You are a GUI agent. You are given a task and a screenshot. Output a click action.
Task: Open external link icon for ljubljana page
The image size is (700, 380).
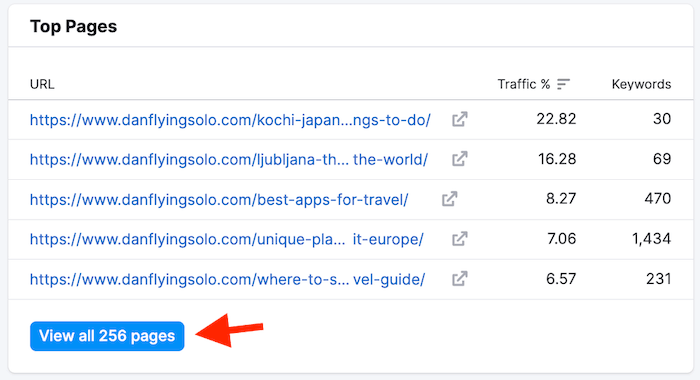(x=459, y=159)
